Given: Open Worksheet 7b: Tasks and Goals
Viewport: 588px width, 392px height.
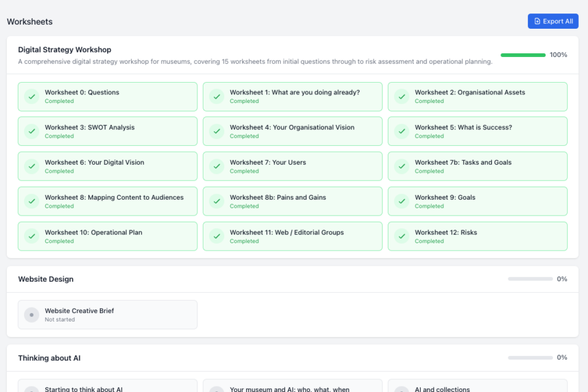Looking at the screenshot, I should [x=477, y=167].
